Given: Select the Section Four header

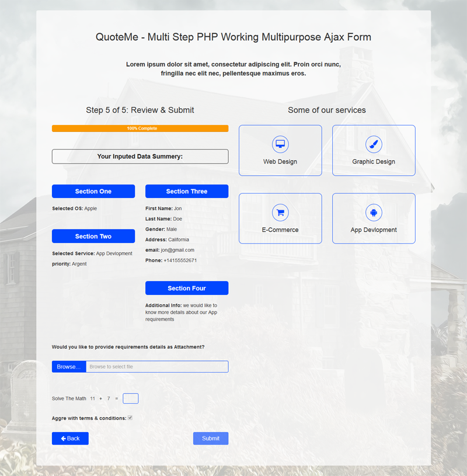Looking at the screenshot, I should (x=187, y=288).
